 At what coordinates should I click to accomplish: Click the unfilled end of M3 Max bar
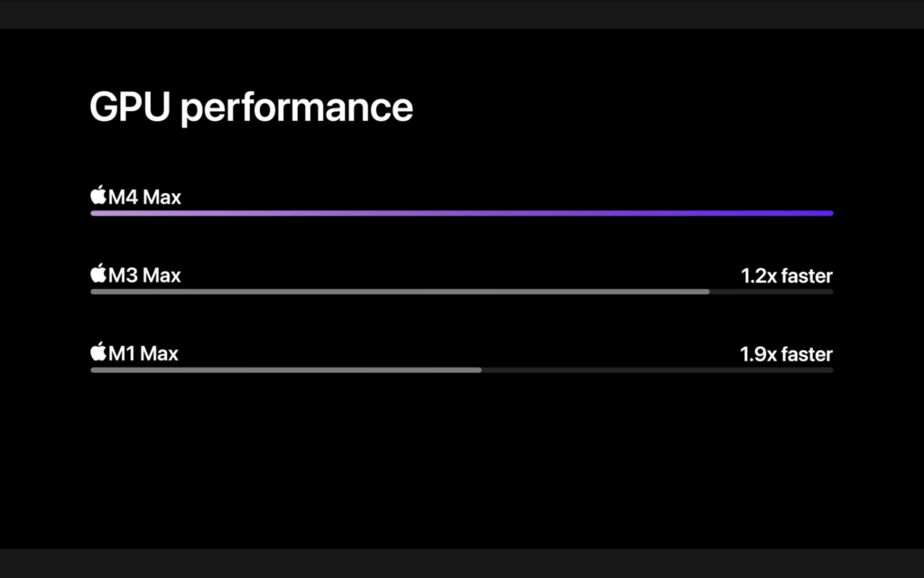[772, 292]
